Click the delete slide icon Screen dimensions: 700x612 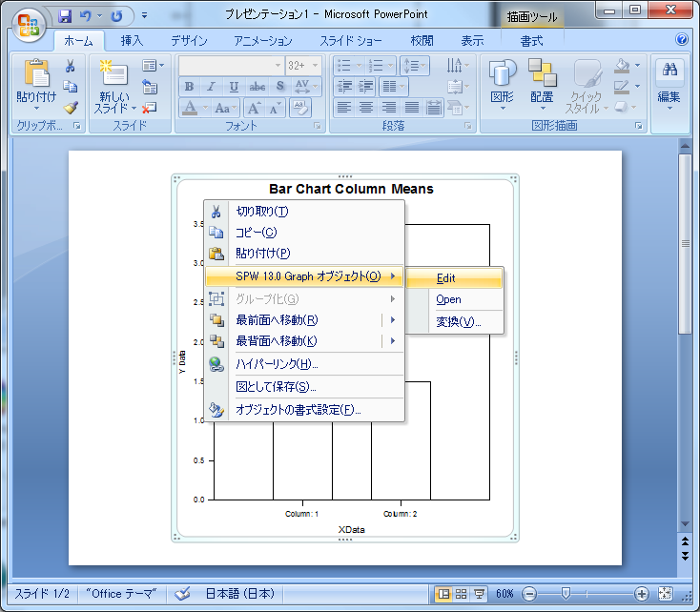pos(150,108)
